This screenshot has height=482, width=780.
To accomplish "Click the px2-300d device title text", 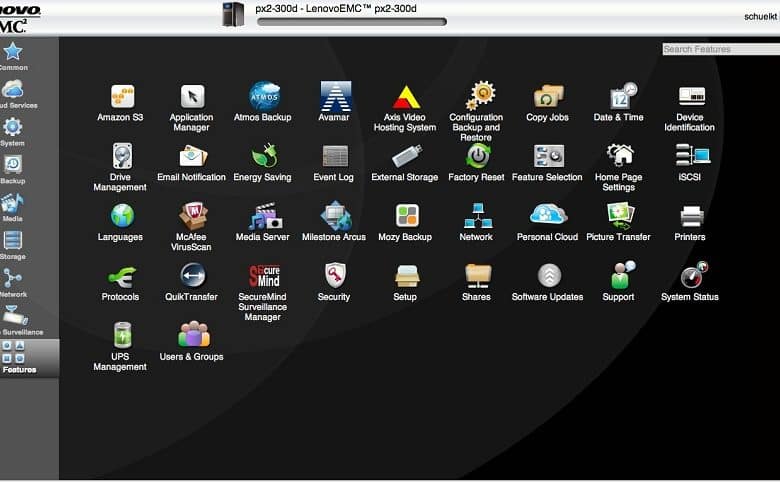I will click(x=336, y=8).
